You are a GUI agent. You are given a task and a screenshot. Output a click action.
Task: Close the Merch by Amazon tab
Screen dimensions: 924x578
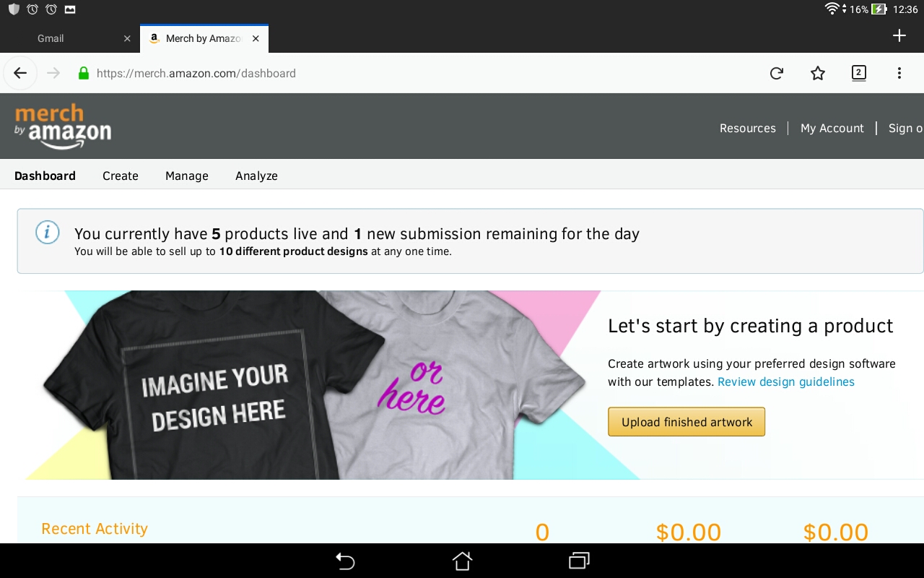click(256, 38)
